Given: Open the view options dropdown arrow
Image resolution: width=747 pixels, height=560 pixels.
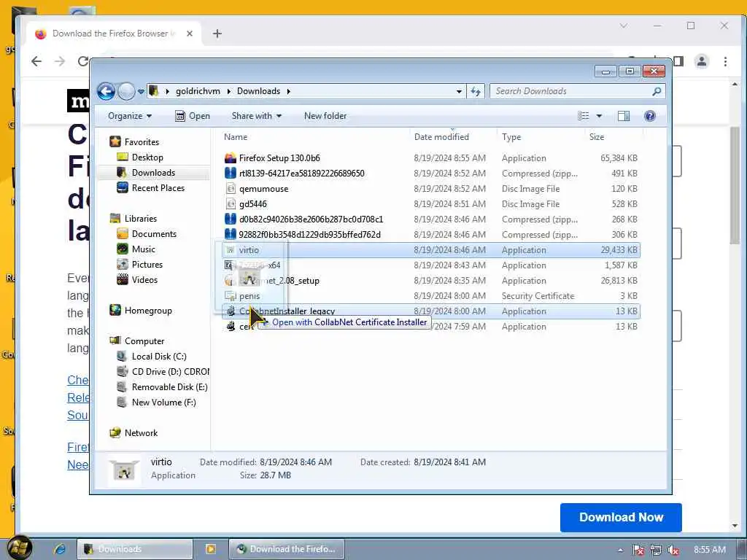Looking at the screenshot, I should pyautogui.click(x=599, y=116).
